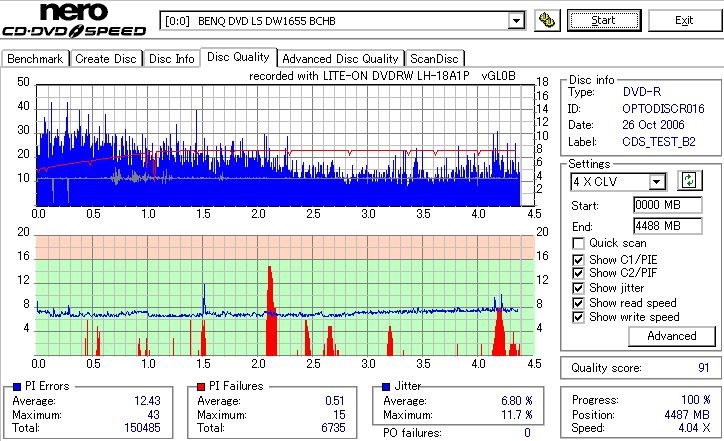Click PI Errors total 150485

click(142, 428)
